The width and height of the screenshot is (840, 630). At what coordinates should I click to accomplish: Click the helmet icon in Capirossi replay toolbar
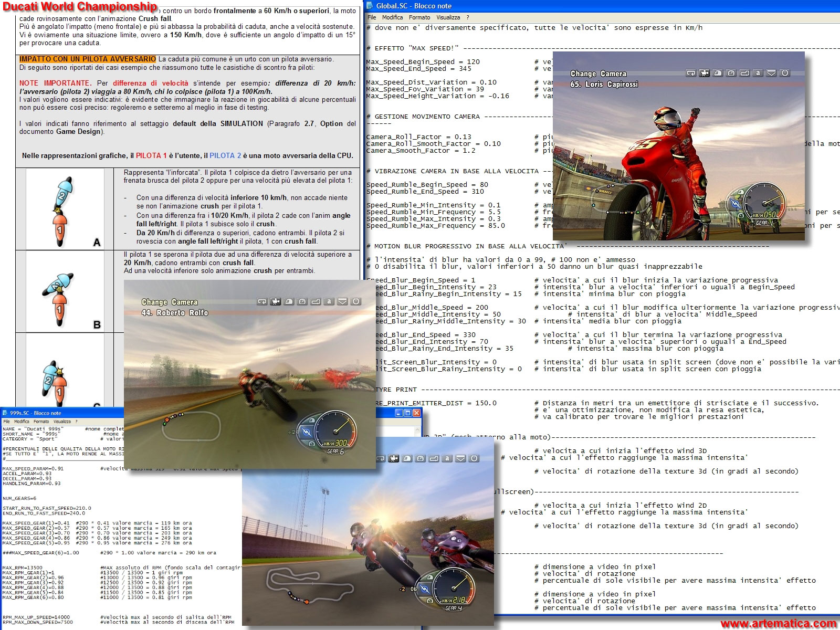pyautogui.click(x=718, y=73)
